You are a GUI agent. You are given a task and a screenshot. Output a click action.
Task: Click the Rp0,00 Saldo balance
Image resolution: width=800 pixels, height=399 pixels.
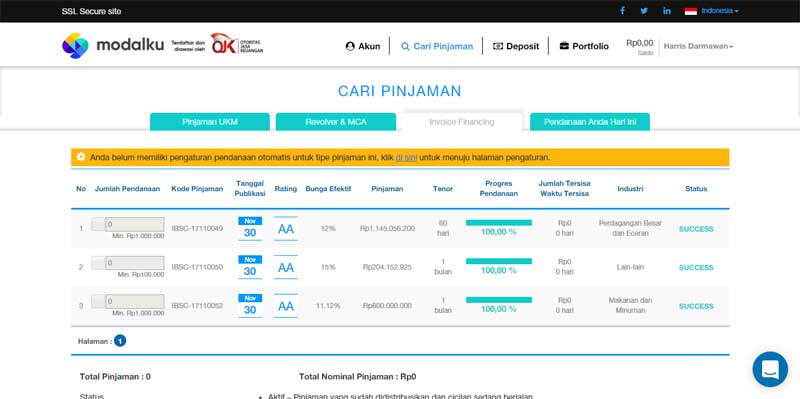(639, 46)
